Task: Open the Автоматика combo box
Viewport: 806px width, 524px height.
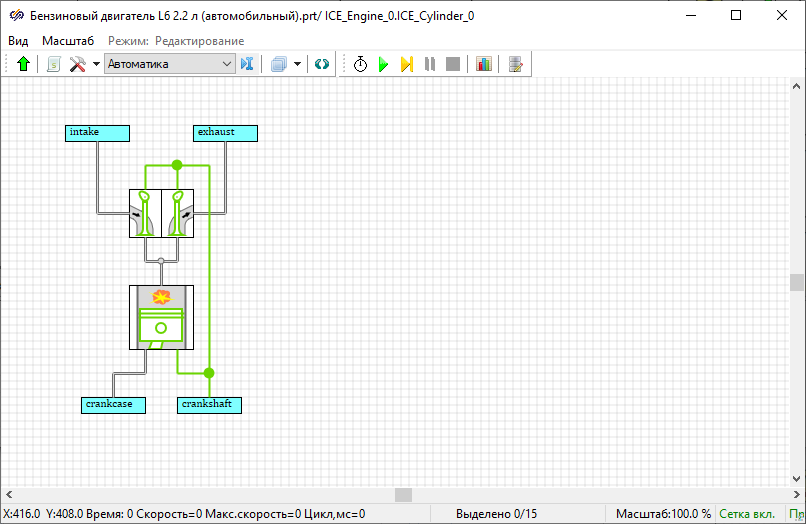Action: 169,64
